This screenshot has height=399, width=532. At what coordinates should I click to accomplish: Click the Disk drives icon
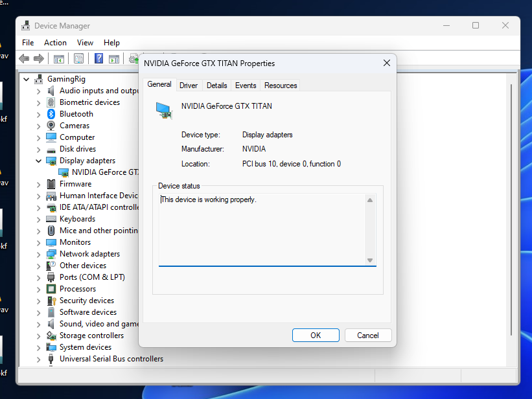click(x=51, y=150)
